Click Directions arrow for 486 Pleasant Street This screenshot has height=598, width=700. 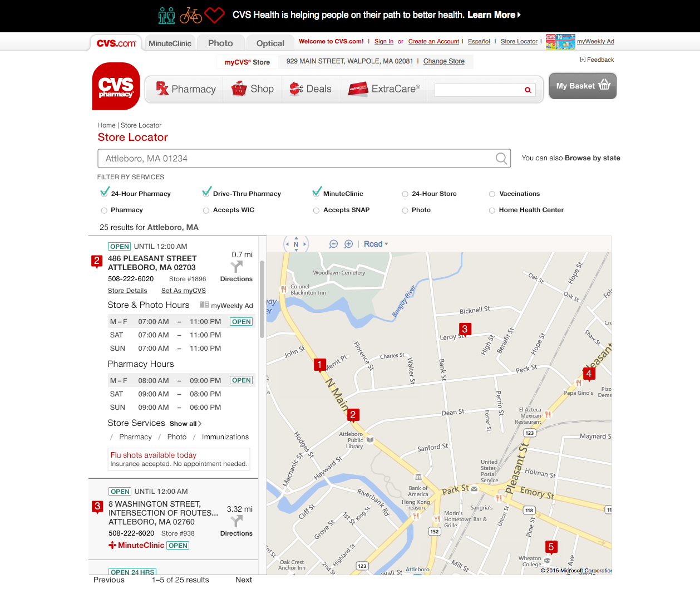236,267
